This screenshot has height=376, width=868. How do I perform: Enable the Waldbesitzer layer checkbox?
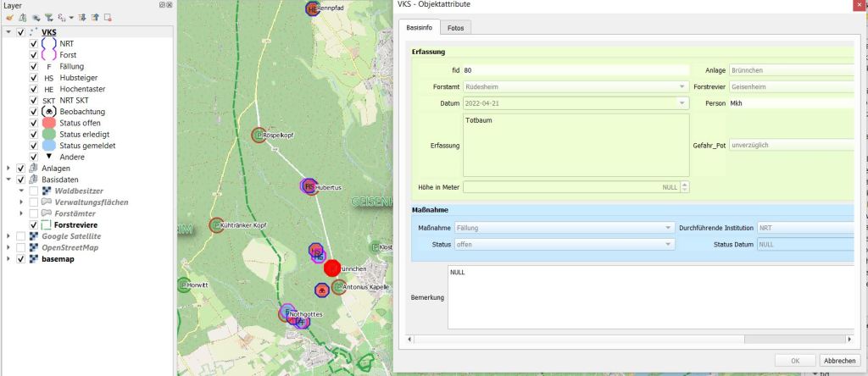coord(33,191)
